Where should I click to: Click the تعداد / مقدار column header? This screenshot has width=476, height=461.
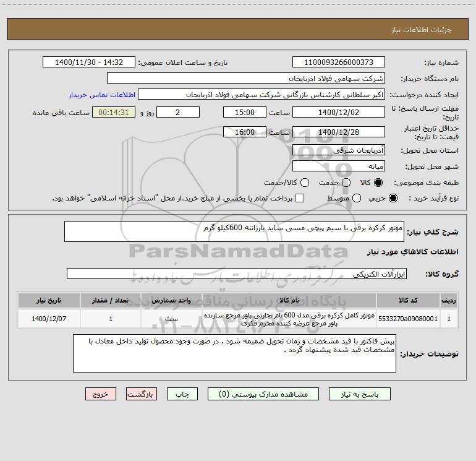(x=111, y=300)
